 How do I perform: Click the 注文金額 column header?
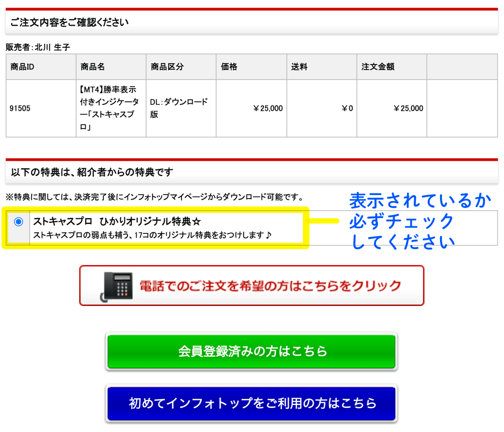[x=392, y=67]
